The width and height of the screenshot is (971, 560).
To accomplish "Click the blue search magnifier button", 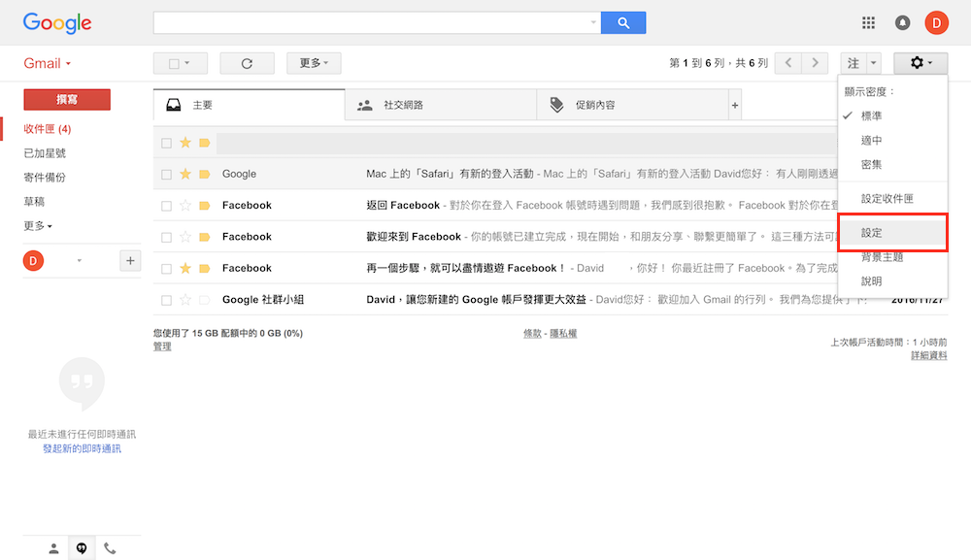I will click(x=623, y=22).
